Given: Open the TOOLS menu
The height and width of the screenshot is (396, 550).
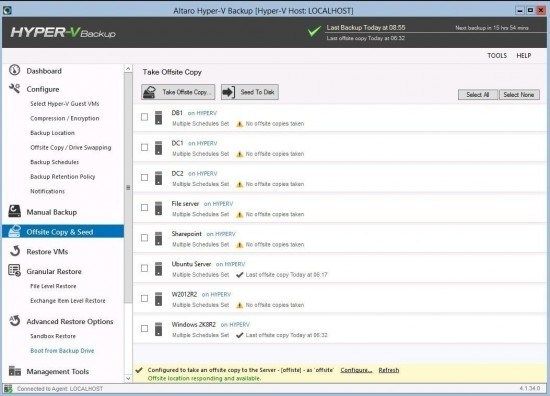Looking at the screenshot, I should click(x=497, y=55).
